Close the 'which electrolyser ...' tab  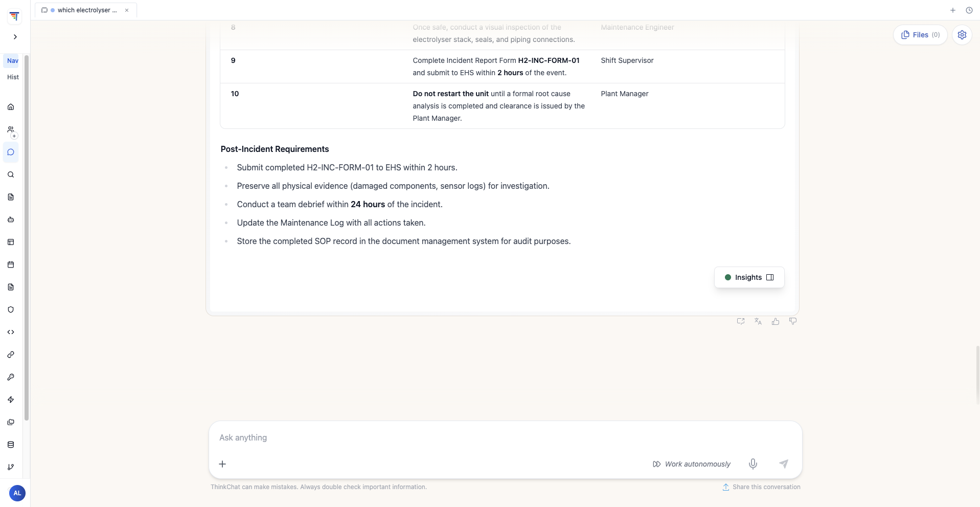pos(127,10)
